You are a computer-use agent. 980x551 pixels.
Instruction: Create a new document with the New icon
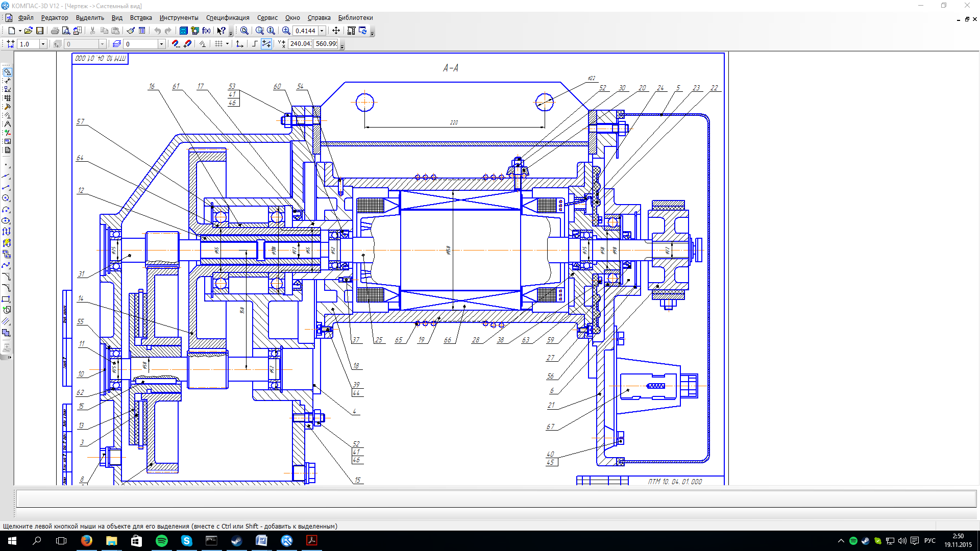(11, 31)
